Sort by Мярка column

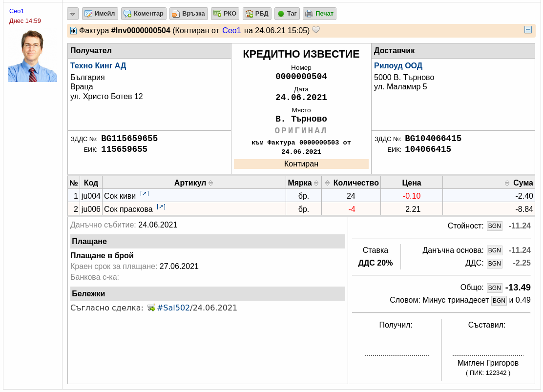(x=316, y=183)
